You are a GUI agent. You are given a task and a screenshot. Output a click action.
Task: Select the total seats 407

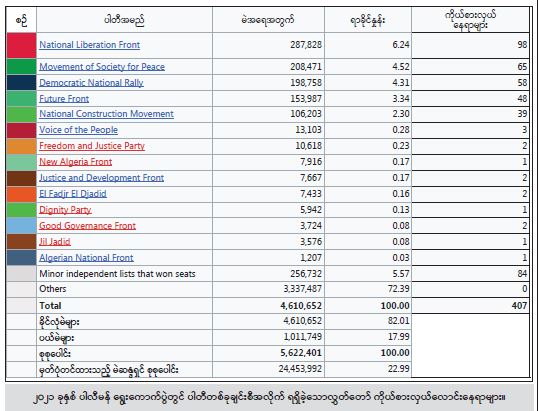519,306
